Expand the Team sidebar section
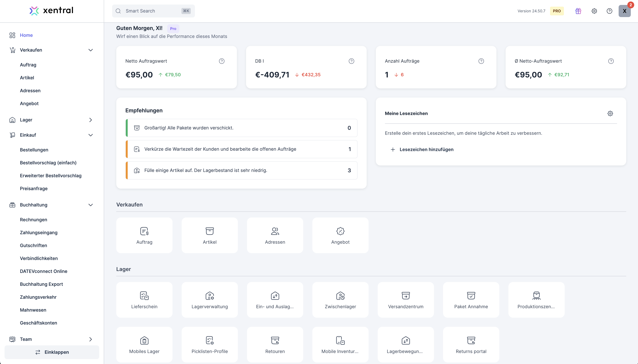The height and width of the screenshot is (364, 638). (x=91, y=339)
